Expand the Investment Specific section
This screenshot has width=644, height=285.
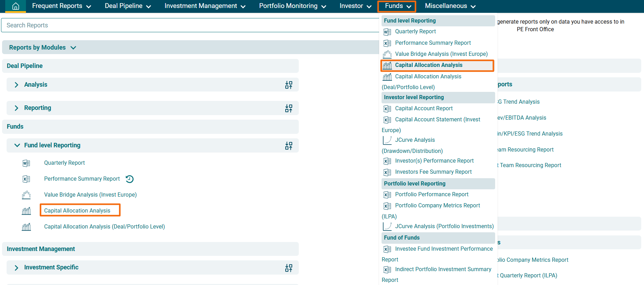16,268
